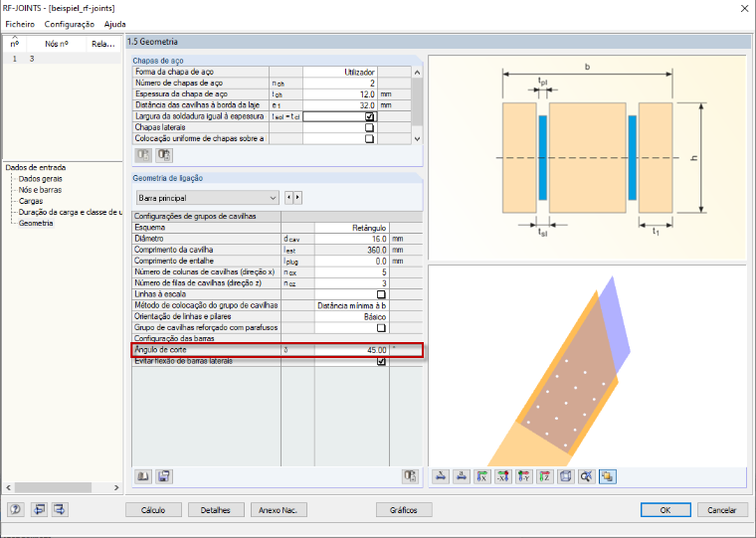756x538 pixels.
Task: Click the previous-member left arrow button
Action: (x=288, y=198)
